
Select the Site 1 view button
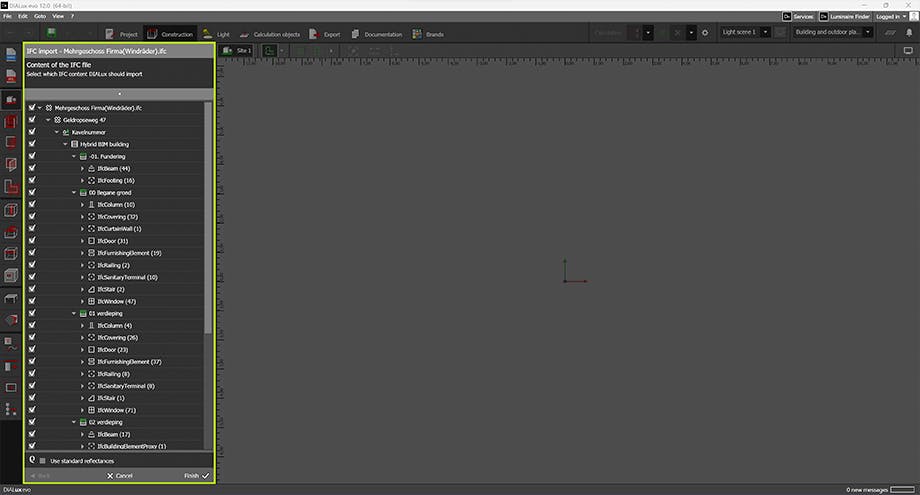pos(237,51)
